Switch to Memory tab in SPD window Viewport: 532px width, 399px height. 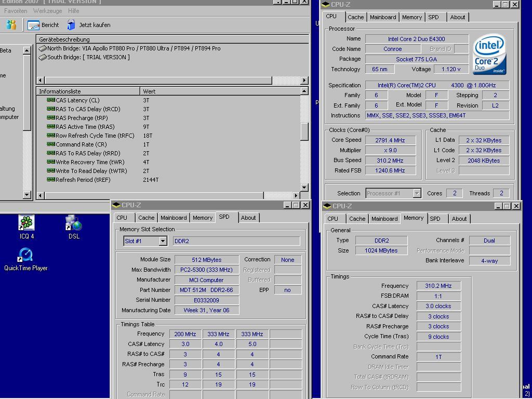tap(203, 218)
